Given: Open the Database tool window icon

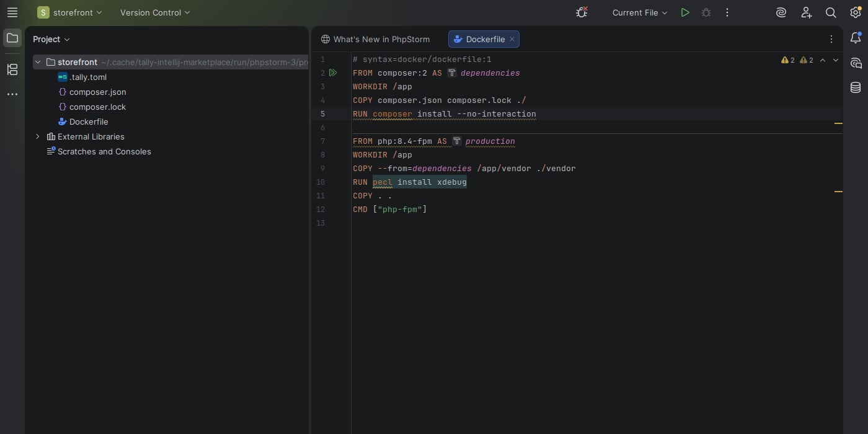Looking at the screenshot, I should coord(856,87).
